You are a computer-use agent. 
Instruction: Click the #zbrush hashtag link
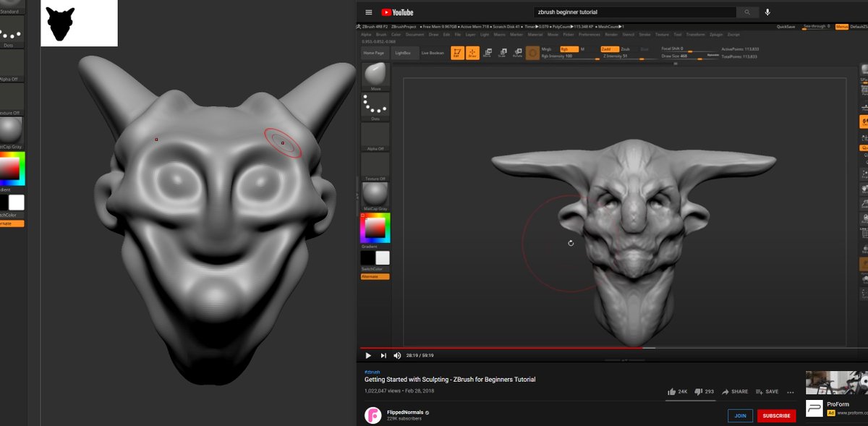pyautogui.click(x=372, y=372)
